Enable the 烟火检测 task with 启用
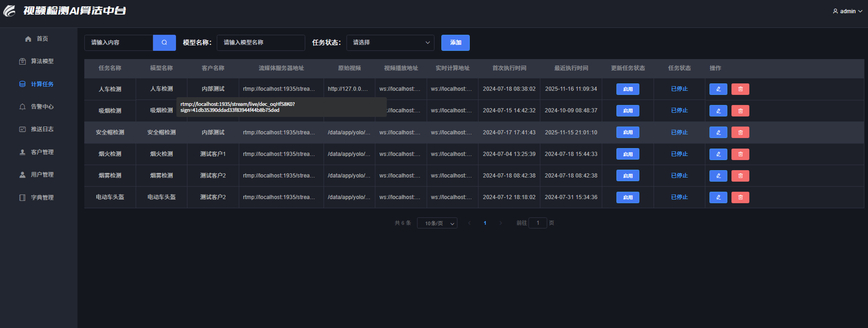 (628, 154)
